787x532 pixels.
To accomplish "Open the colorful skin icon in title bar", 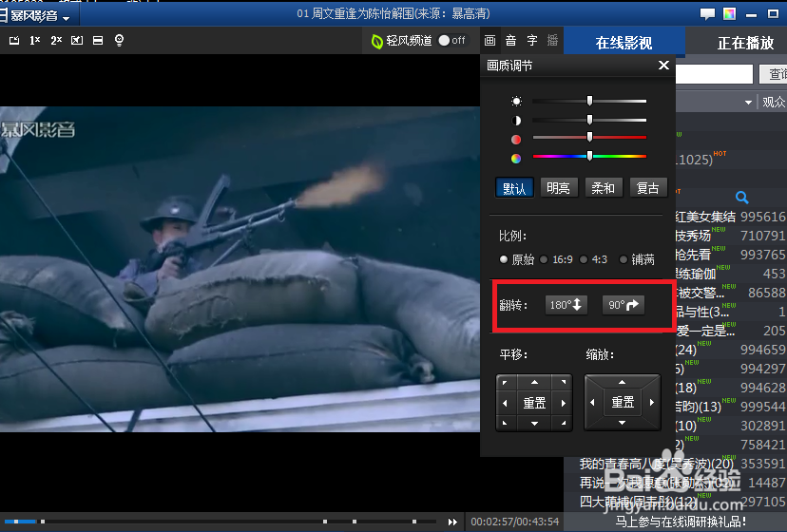I will pyautogui.click(x=729, y=14).
